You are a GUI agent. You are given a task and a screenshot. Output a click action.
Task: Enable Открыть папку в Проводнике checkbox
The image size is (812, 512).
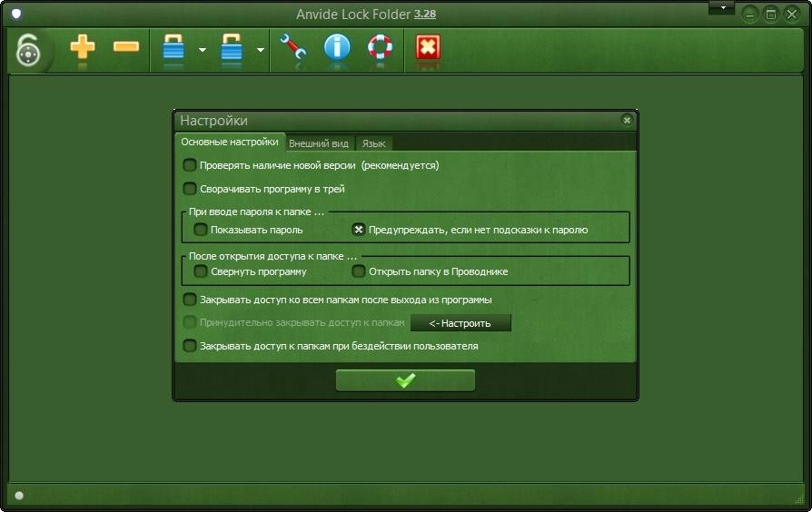[x=359, y=271]
